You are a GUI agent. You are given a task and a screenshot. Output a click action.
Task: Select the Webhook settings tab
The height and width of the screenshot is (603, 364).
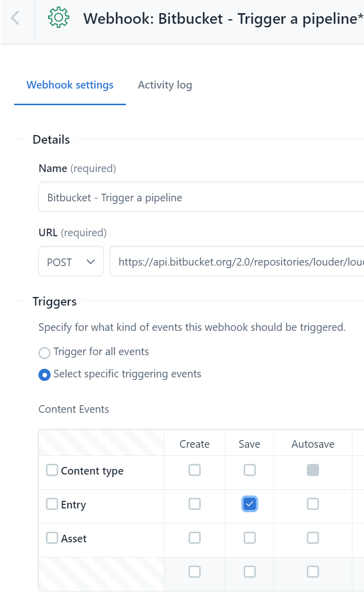(x=70, y=85)
